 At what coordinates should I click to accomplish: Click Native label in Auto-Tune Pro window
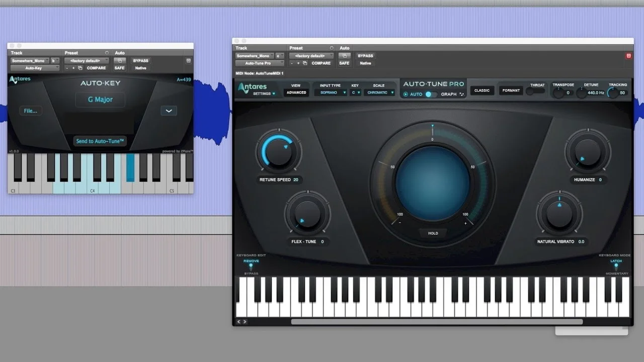365,63
